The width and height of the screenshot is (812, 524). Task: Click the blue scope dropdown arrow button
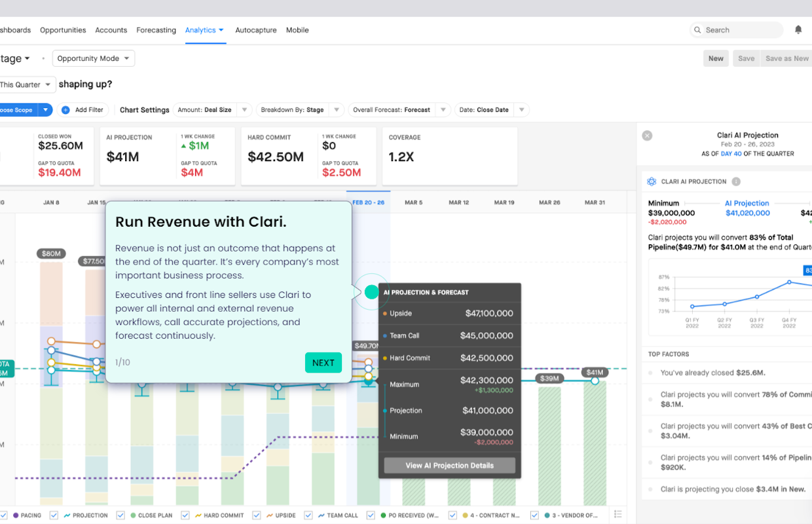45,110
